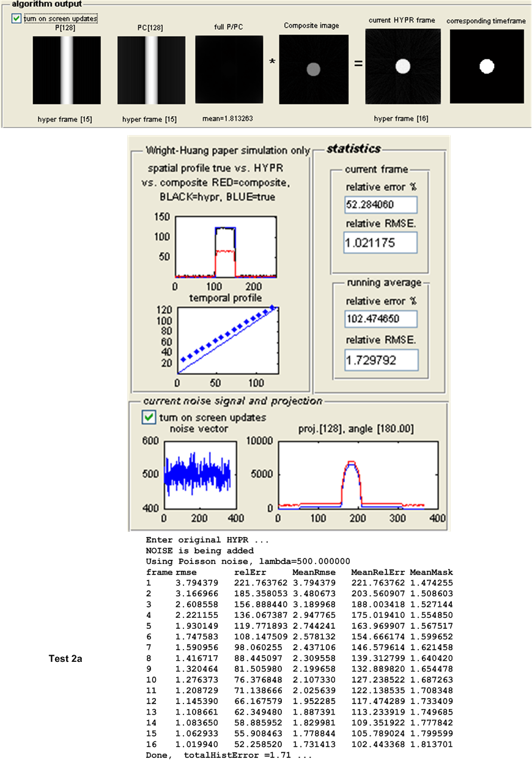
Task: Select running average relative RMSE field
Action: point(380,360)
